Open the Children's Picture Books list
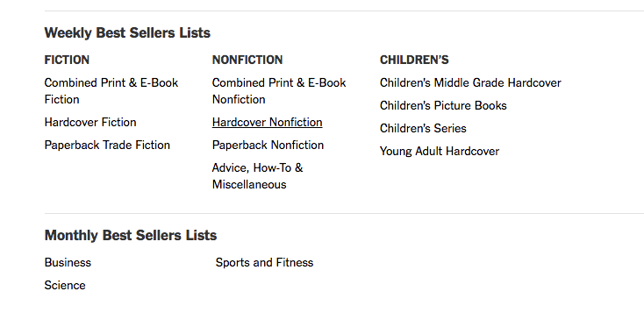Image resolution: width=644 pixels, height=327 pixels. click(443, 106)
